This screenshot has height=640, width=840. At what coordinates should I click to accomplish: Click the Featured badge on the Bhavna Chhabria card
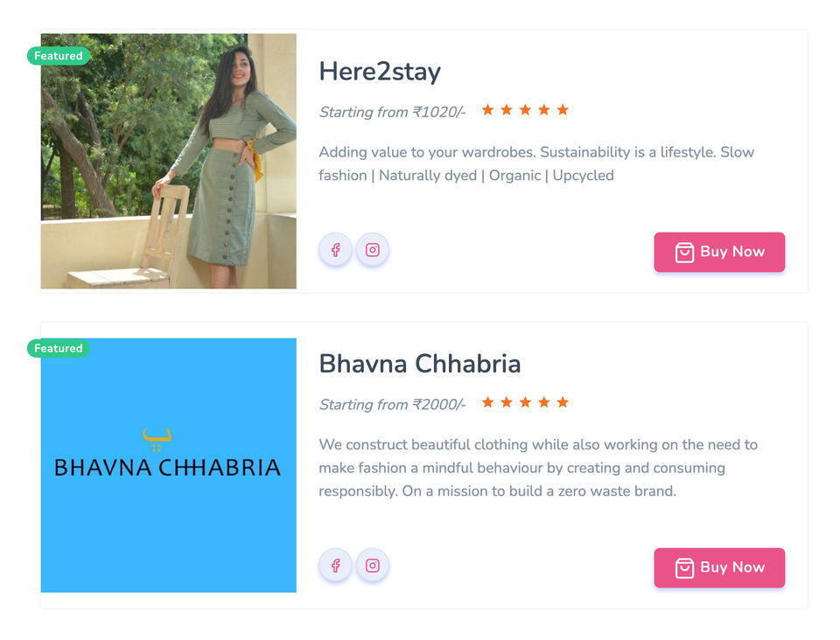[x=59, y=348]
